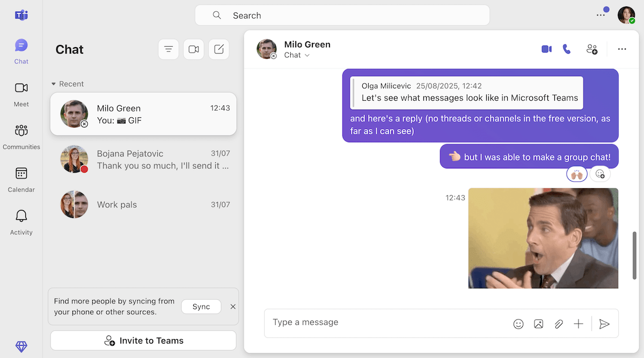This screenshot has height=358, width=644.
Task: Open the emoji picker in compose box
Action: click(518, 324)
